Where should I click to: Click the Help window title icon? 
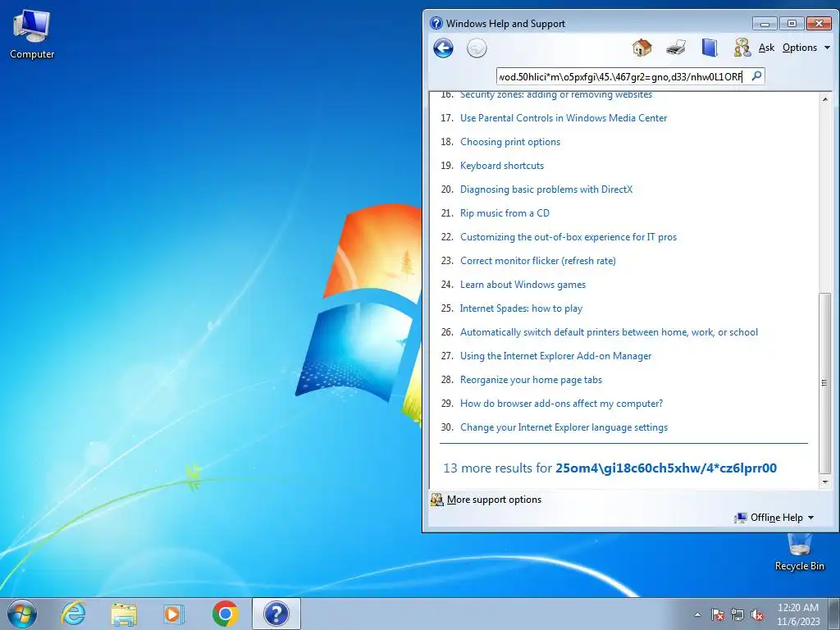point(436,23)
